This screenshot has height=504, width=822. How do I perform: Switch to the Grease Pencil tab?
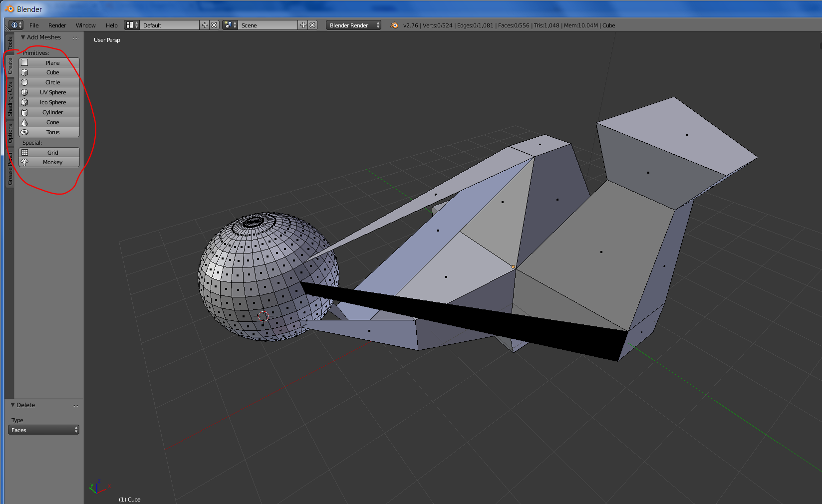point(9,168)
